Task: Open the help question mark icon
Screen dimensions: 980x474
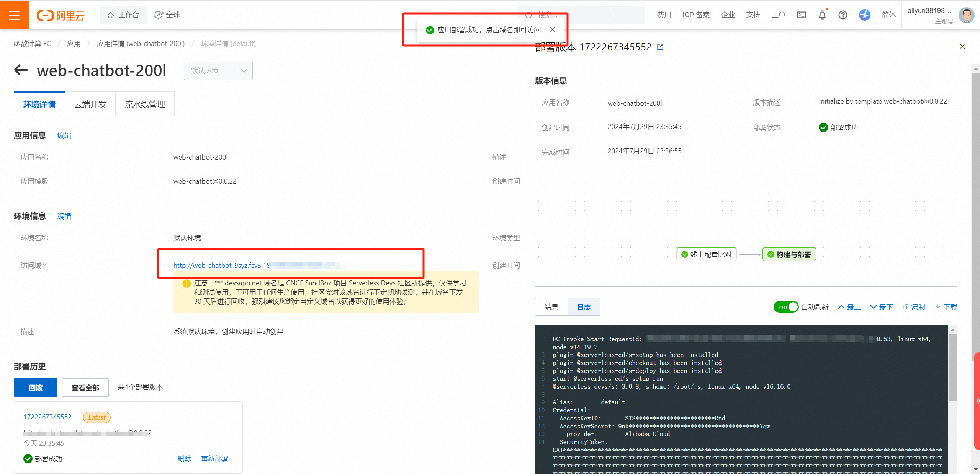Action: click(x=843, y=15)
